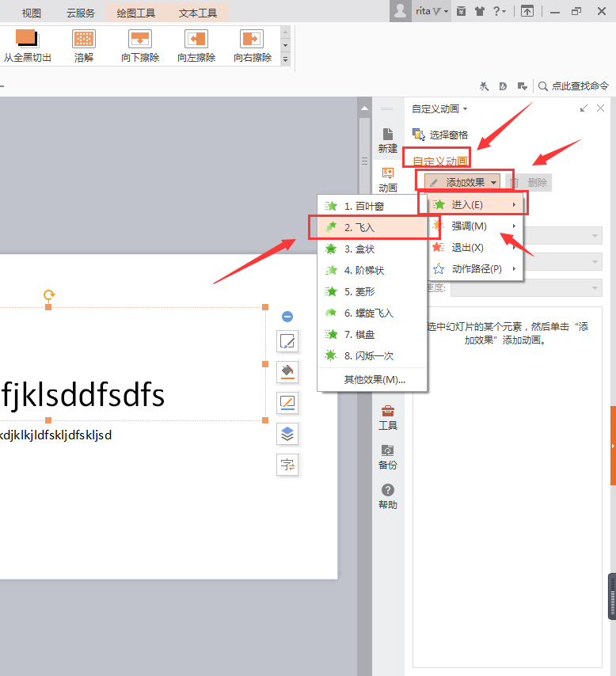This screenshot has width=616, height=676.
Task: Open the 强调(M) effect submenu
Action: click(x=475, y=226)
